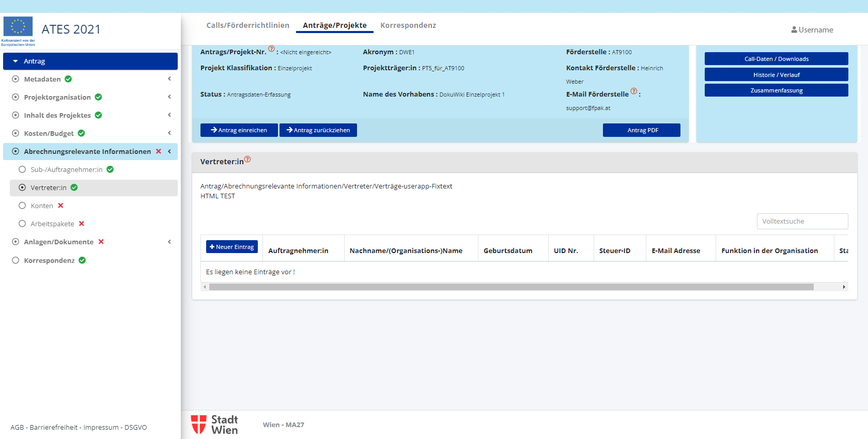The height and width of the screenshot is (439, 868).
Task: Click the Stadt Wien logo in footer
Action: coord(214,425)
